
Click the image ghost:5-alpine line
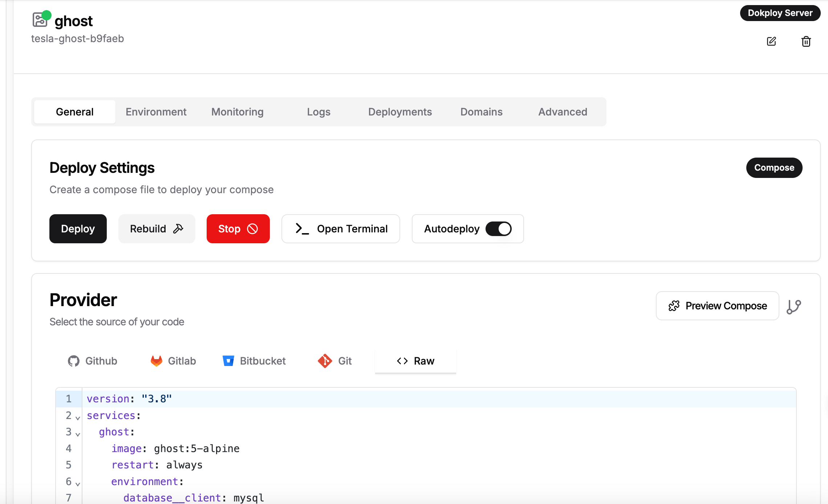pyautogui.click(x=175, y=448)
